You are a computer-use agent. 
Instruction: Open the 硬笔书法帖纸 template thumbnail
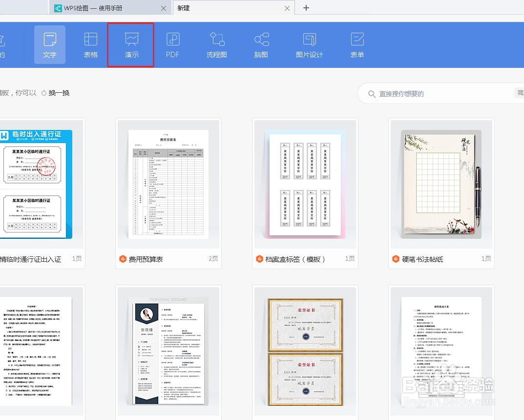(441, 185)
